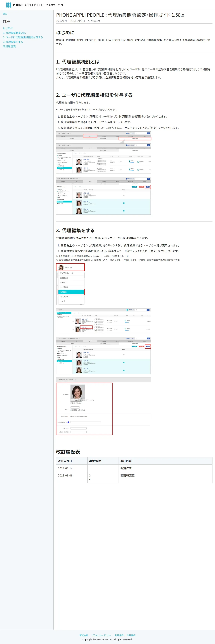Click the 2. ユーザに代理編集権限を付与する section heading
Screen dimensions: 215x644
point(94,95)
